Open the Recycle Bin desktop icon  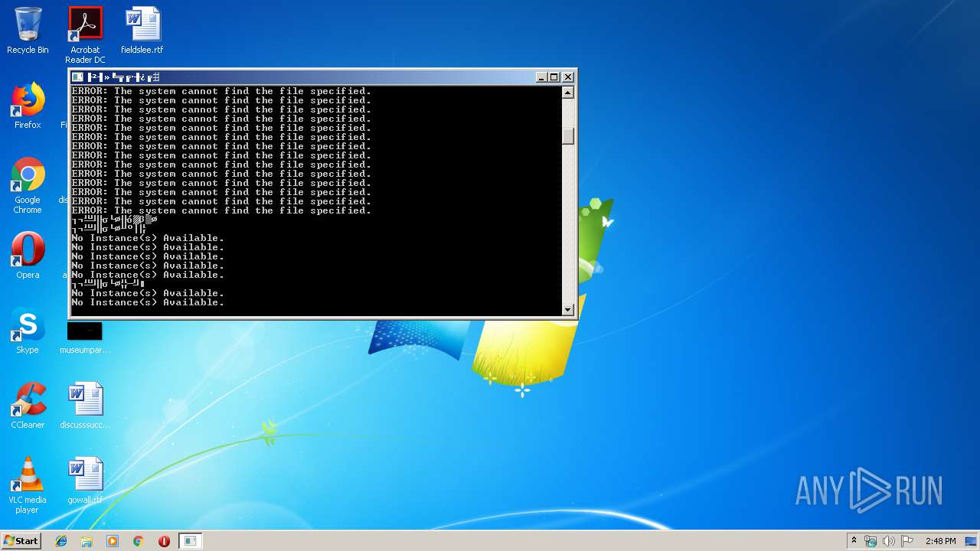(x=28, y=31)
